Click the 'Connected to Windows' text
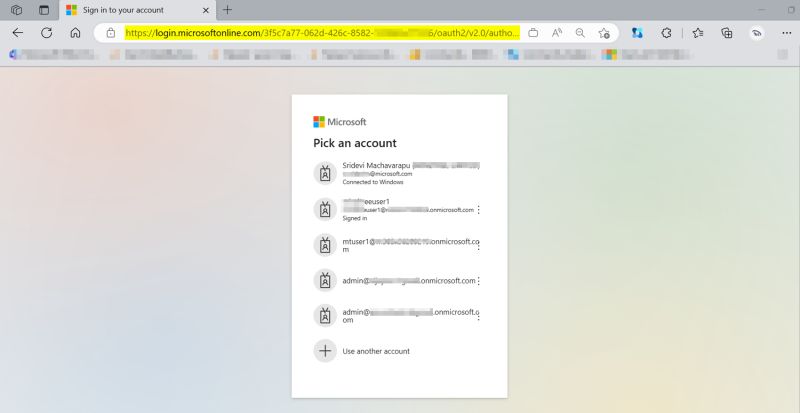This screenshot has width=800, height=413. (372, 182)
